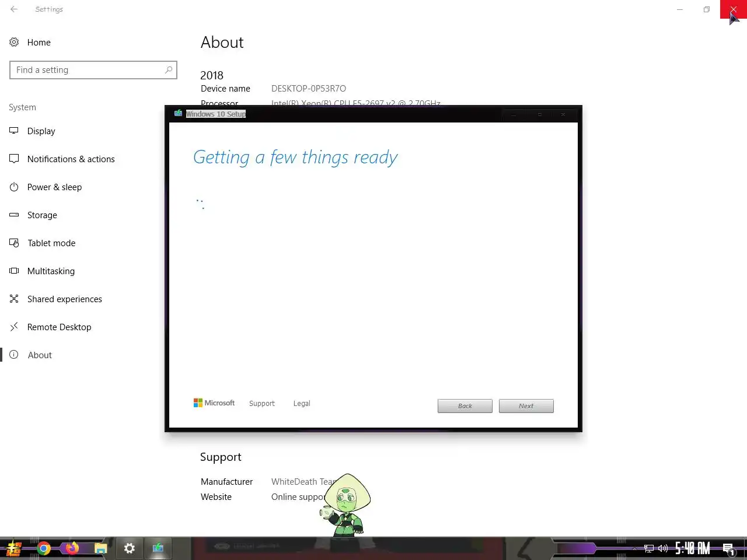Screen dimensions: 747x560
Task: Open Display settings
Action: (41, 131)
